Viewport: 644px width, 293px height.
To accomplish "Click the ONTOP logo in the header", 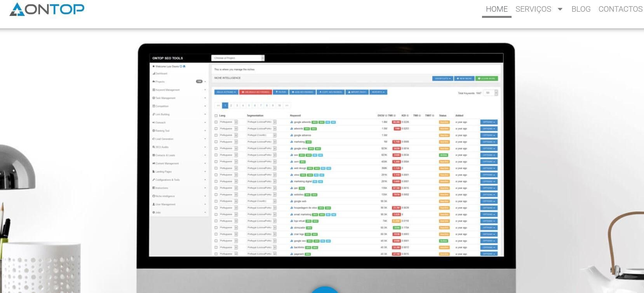I will coord(47,9).
